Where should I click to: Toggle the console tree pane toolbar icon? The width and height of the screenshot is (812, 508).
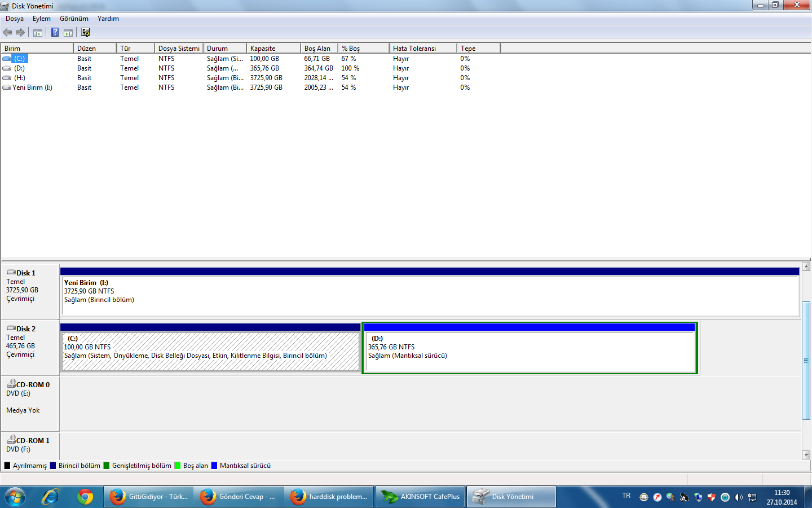tap(38, 33)
